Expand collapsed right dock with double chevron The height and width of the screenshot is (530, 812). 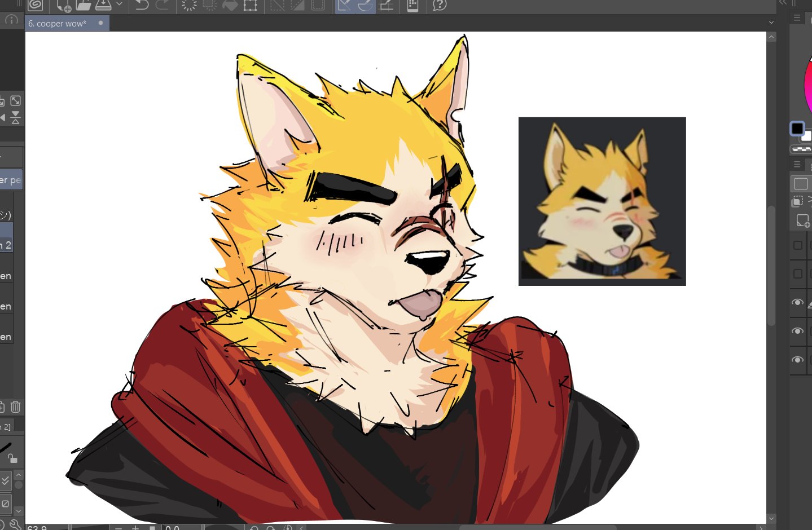pyautogui.click(x=783, y=3)
